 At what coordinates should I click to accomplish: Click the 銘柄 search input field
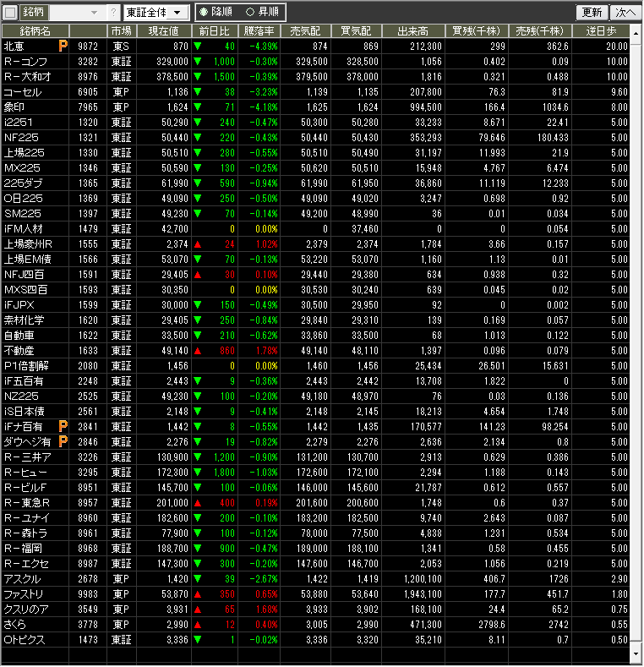coord(71,13)
